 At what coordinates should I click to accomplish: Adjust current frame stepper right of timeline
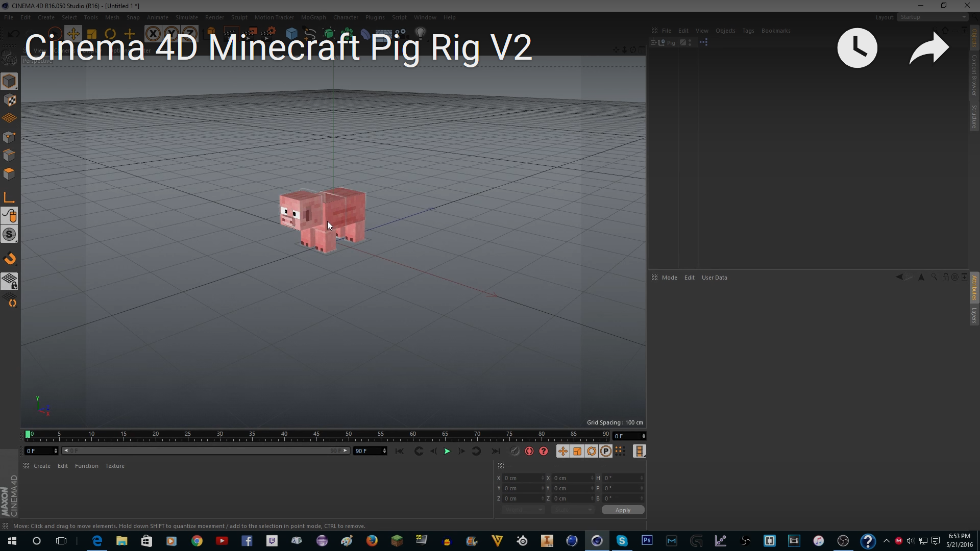click(x=643, y=436)
